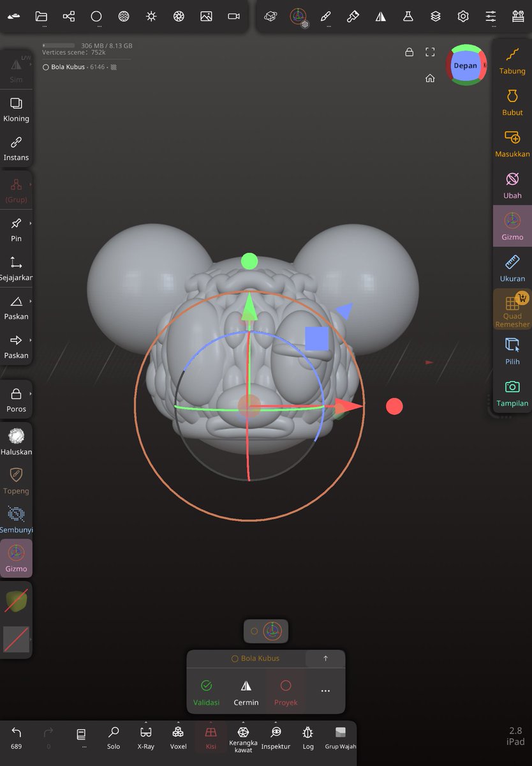Expand the Bola Kubus panel up arrow

coord(325,659)
